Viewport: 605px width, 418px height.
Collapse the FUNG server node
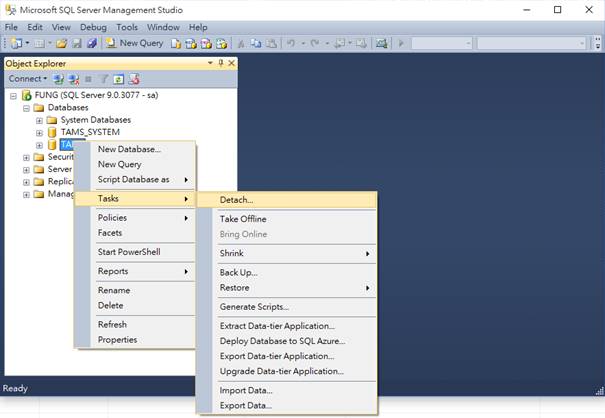(14, 96)
